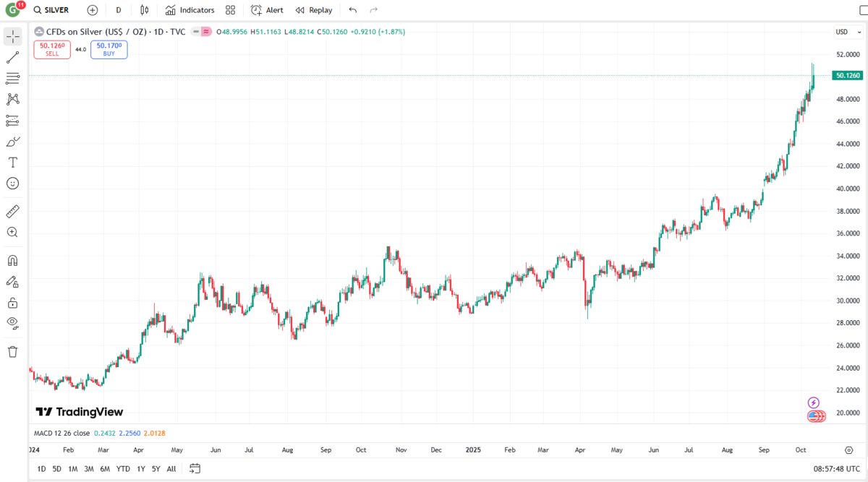Remove all drawings with the trash tool
The width and height of the screenshot is (868, 482).
click(x=12, y=350)
